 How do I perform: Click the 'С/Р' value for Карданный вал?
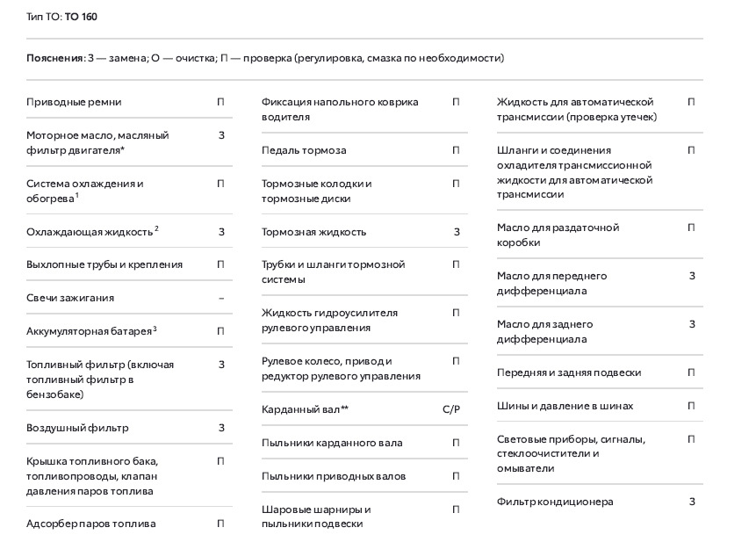451,409
